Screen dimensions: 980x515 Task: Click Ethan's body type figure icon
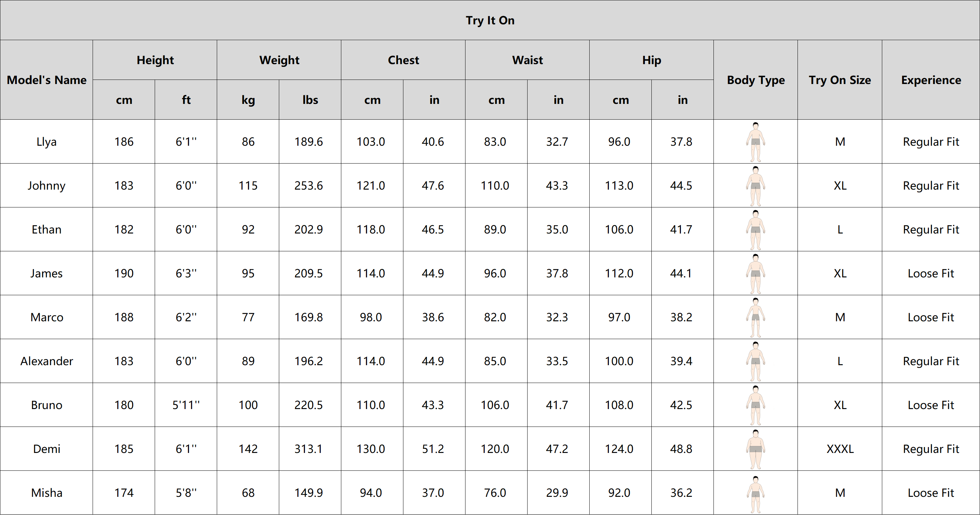pos(756,229)
